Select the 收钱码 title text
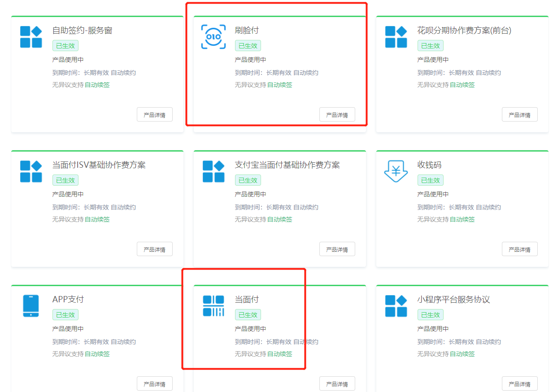 tap(429, 165)
